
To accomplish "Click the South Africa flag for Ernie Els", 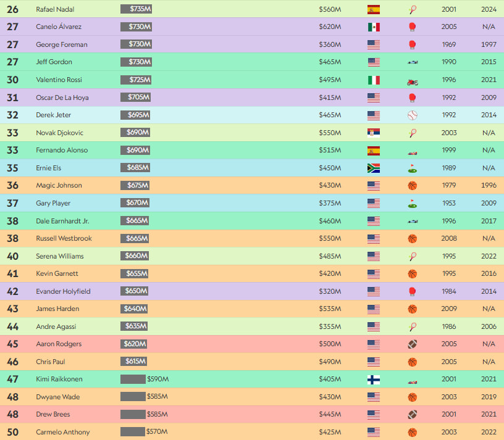I will (373, 168).
